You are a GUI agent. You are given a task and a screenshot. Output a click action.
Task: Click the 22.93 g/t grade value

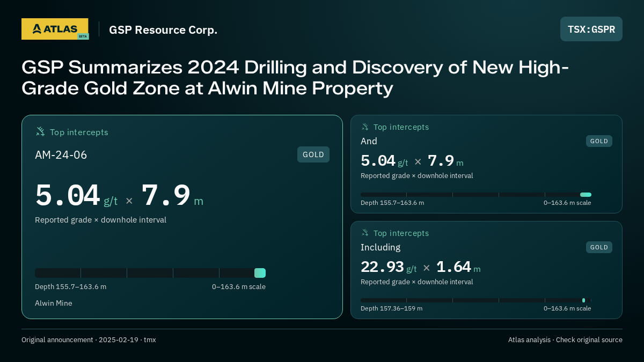point(389,267)
